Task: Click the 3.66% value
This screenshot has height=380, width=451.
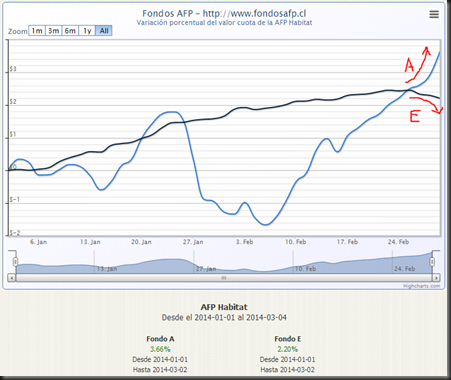Action: tap(160, 349)
